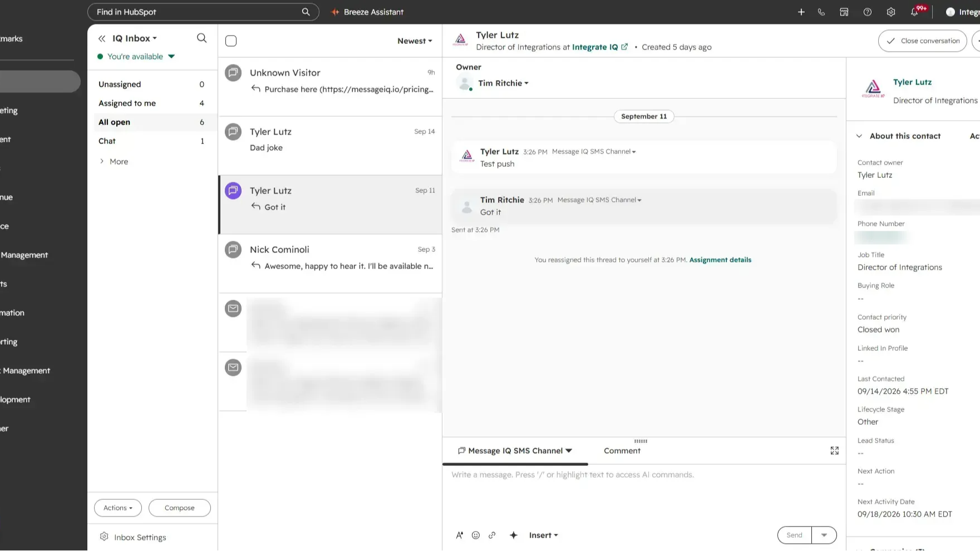Image resolution: width=980 pixels, height=551 pixels.
Task: Open the Integrate IQ external link icon
Action: 624,47
